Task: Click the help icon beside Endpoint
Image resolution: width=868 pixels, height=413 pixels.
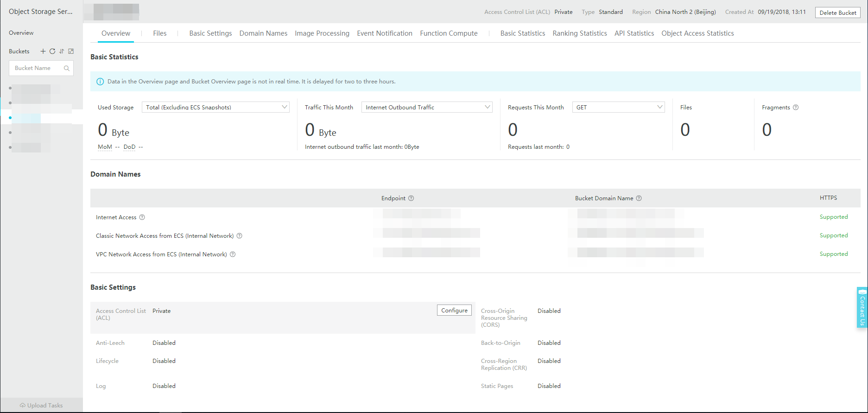Action: (411, 198)
